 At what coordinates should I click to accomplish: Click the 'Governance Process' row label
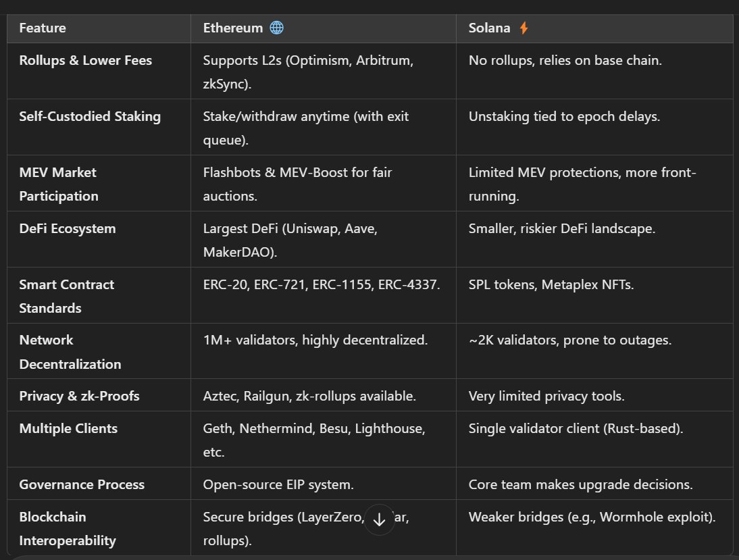point(82,484)
